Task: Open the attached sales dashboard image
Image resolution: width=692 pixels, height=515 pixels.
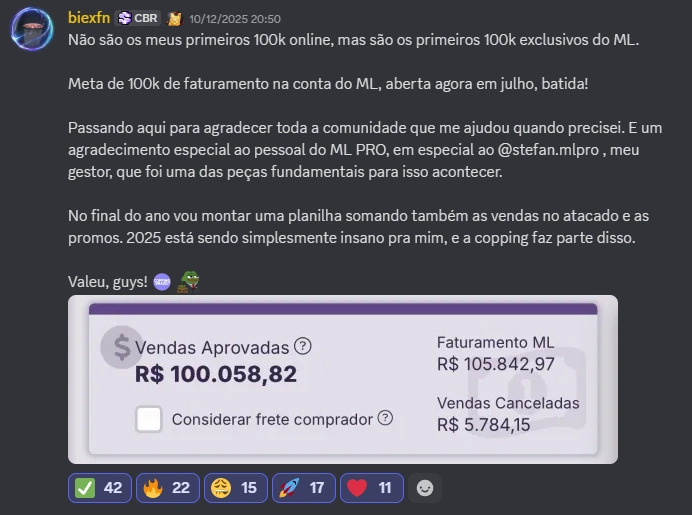Action: 343,380
